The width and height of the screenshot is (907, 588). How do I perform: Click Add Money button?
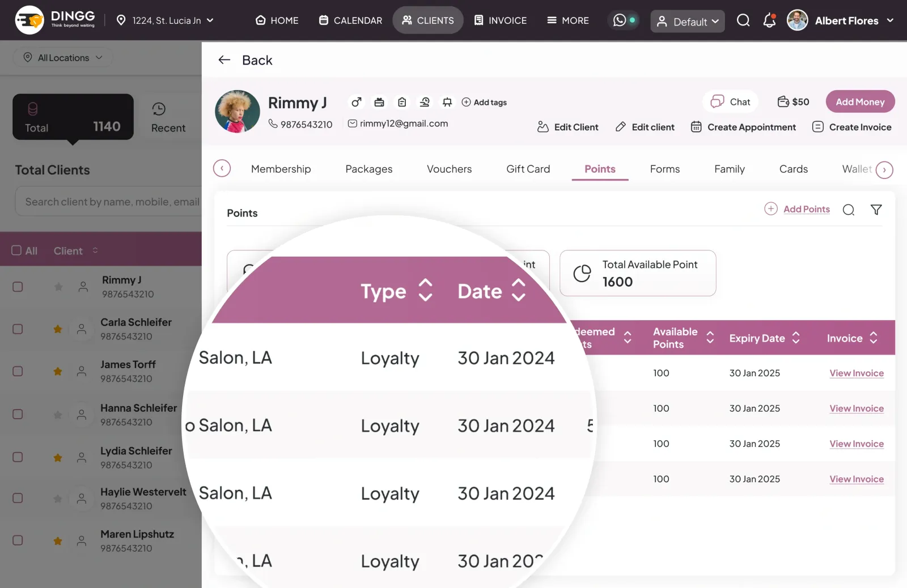tap(860, 101)
